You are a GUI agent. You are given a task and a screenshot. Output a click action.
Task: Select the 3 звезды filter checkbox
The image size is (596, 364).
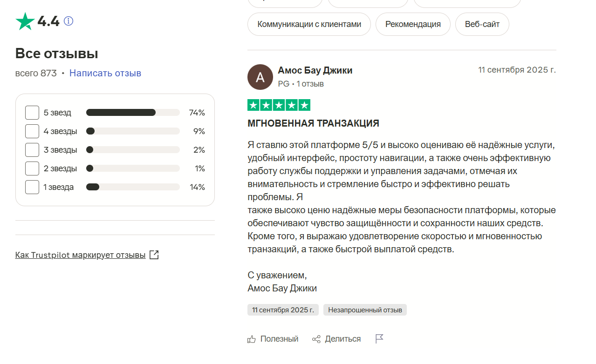point(32,150)
